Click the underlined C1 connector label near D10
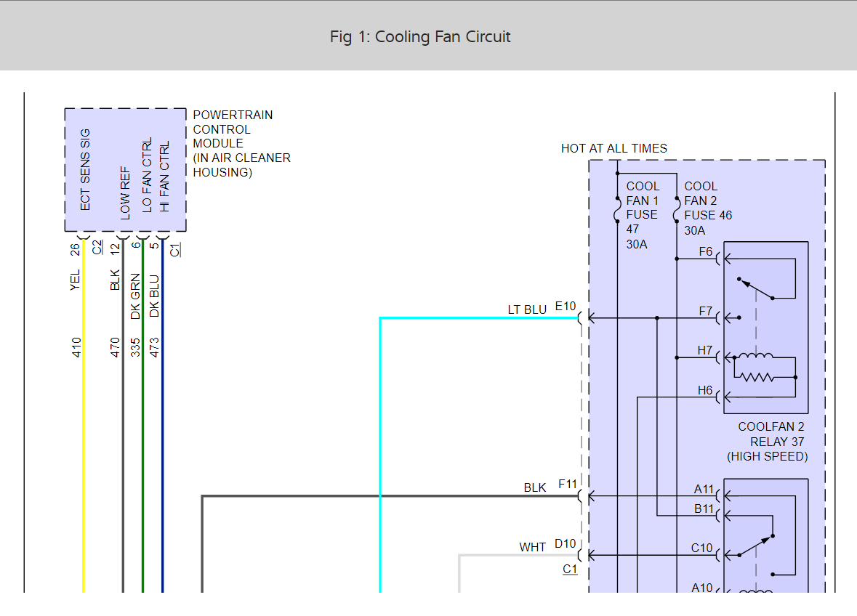 (570, 569)
